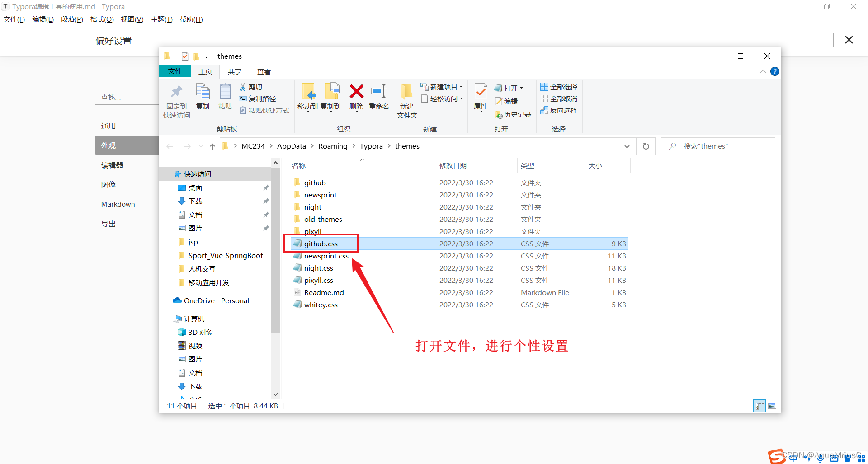The width and height of the screenshot is (868, 464).
Task: Open the Copy to command
Action: 330,97
